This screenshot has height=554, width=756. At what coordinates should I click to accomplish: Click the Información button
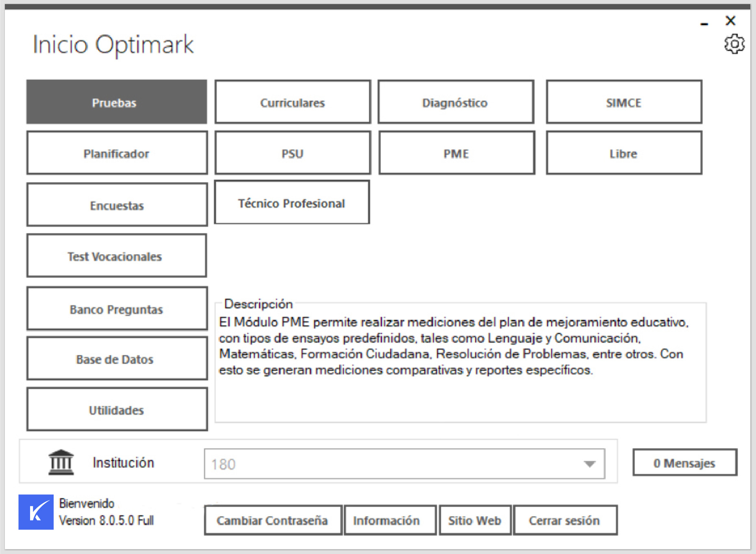[390, 520]
